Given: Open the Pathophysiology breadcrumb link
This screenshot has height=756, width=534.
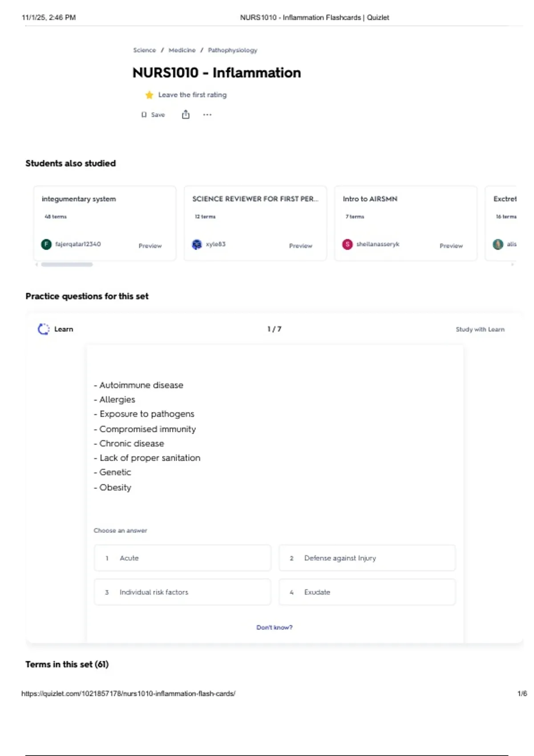Looking at the screenshot, I should [233, 50].
